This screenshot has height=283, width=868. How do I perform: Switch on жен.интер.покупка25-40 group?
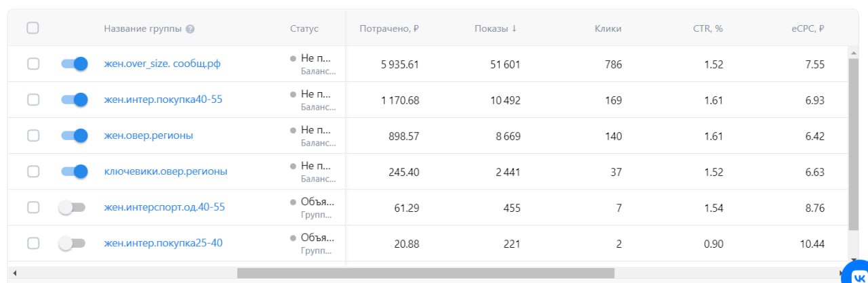[73, 244]
